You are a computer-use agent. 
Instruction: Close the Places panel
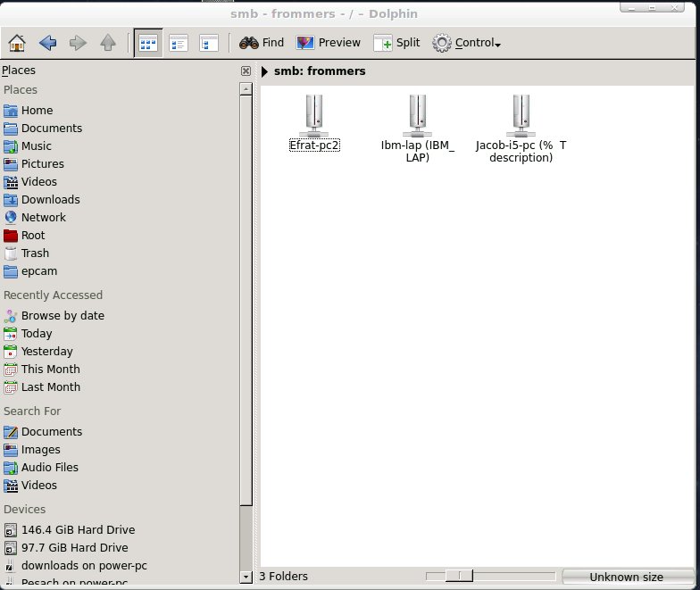[246, 71]
